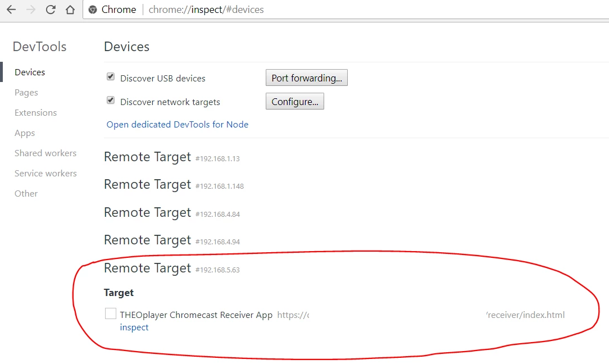Inspect the THEOplayer Chromecast Receiver App
The image size is (609, 364).
tap(134, 327)
